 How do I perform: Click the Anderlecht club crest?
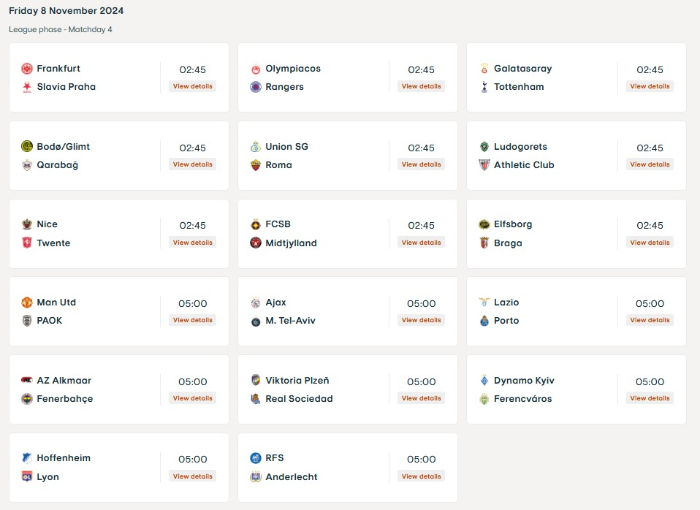coord(255,477)
